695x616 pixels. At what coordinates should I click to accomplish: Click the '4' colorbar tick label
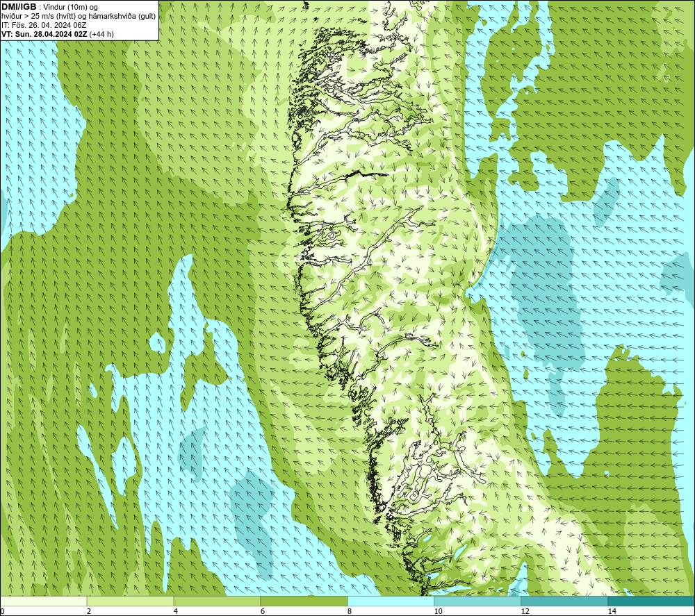pyautogui.click(x=176, y=611)
